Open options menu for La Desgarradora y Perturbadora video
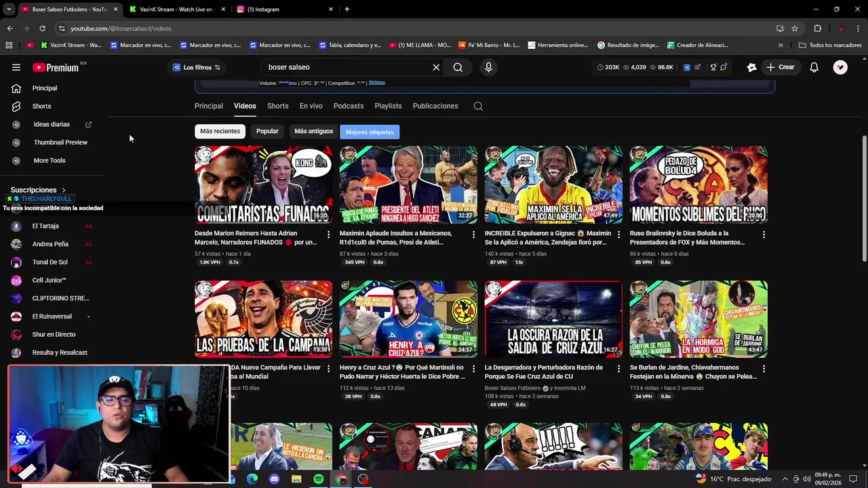Screen dimensions: 868x488 tap(618, 369)
